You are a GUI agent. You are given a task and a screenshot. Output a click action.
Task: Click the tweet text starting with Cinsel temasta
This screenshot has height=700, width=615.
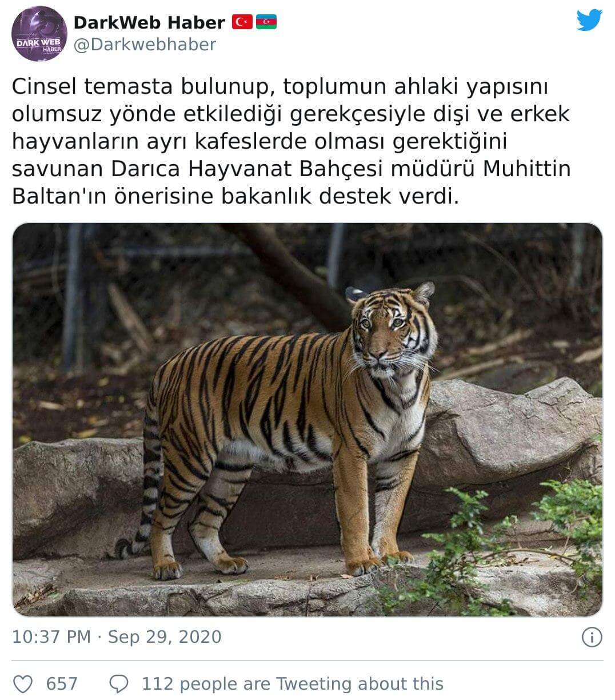(292, 141)
